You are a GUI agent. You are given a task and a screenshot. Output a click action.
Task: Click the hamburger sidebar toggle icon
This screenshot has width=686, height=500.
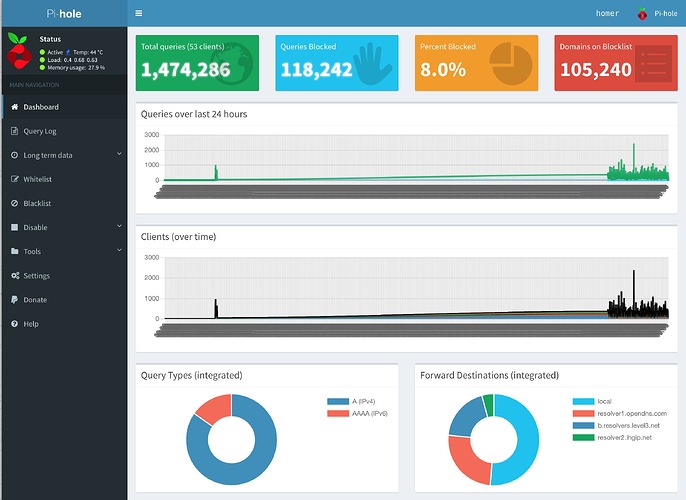tap(138, 14)
